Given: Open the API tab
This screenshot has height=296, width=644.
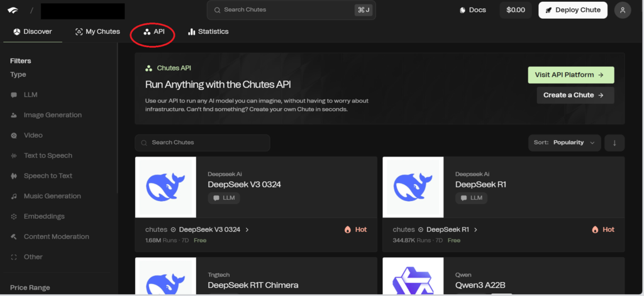Looking at the screenshot, I should pos(154,31).
